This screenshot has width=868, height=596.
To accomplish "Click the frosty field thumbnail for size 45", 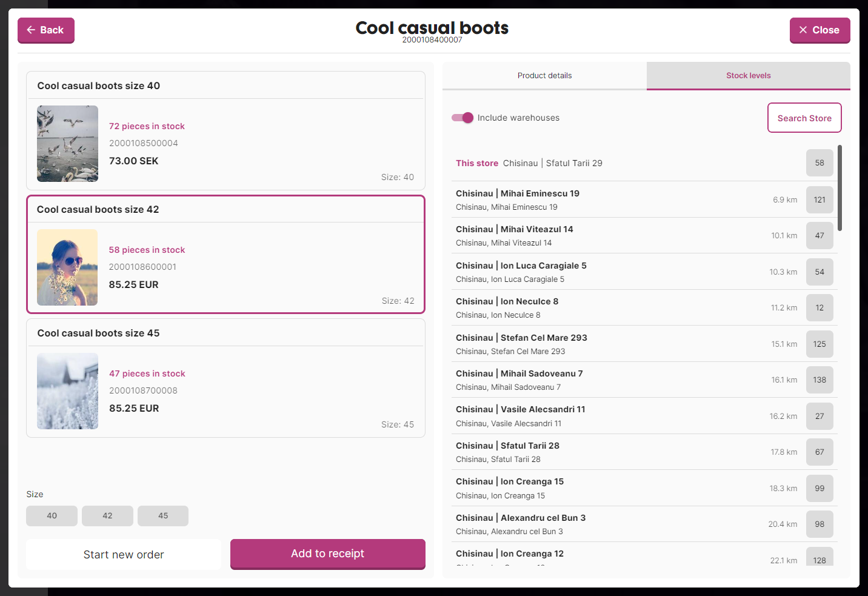I will [x=67, y=391].
